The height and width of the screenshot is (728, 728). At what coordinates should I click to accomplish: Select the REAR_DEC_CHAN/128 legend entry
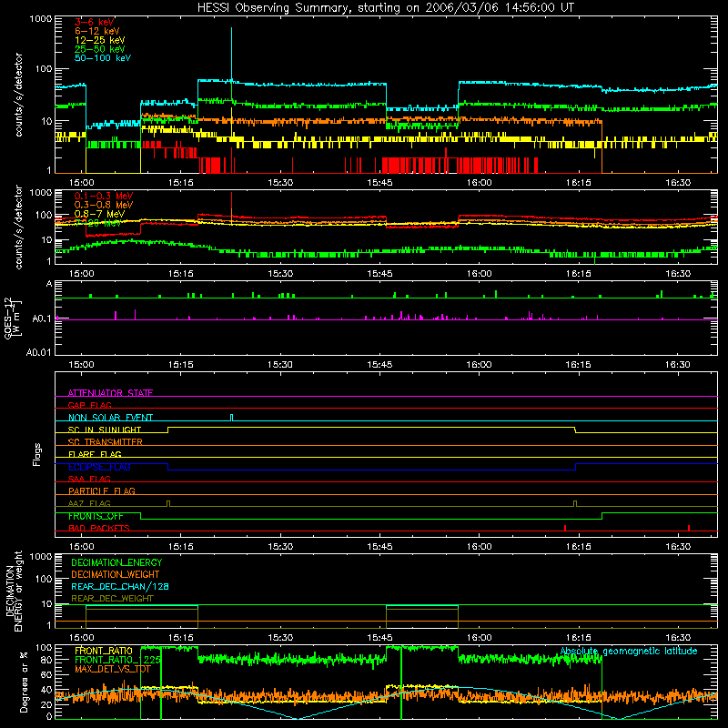(x=120, y=586)
